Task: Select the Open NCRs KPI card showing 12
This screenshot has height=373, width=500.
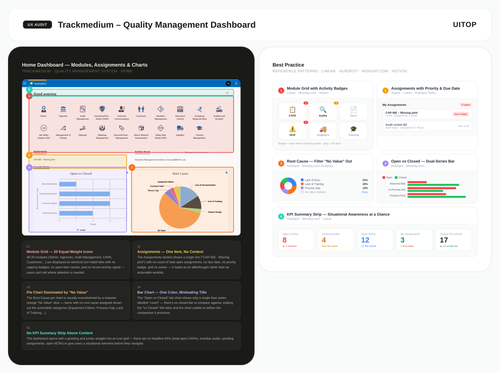Action: pyautogui.click(x=375, y=240)
